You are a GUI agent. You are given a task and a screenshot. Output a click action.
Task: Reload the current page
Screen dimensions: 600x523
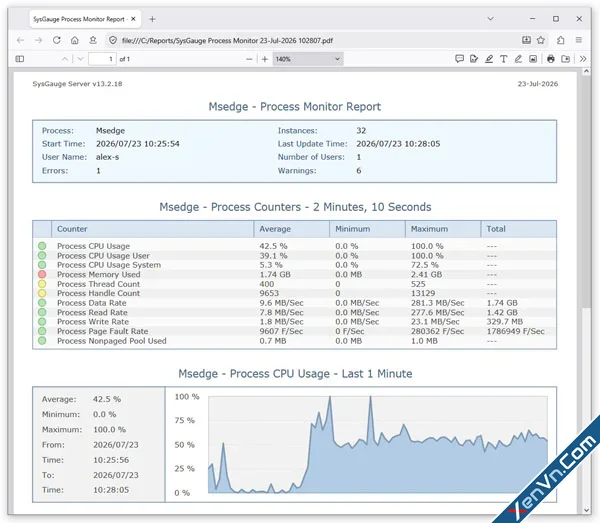[57, 40]
